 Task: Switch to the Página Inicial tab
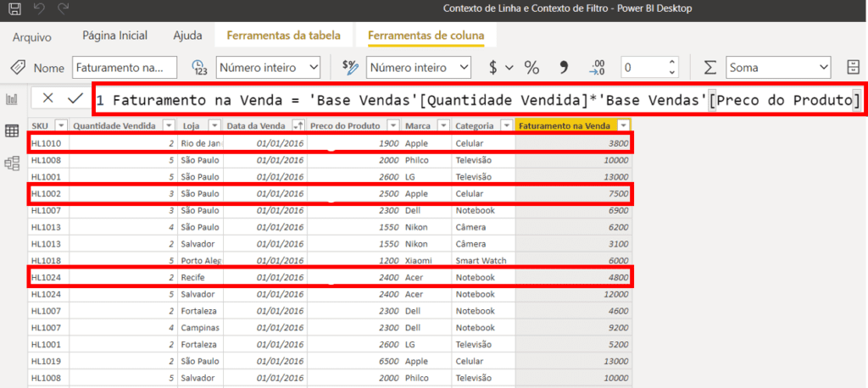coord(114,36)
